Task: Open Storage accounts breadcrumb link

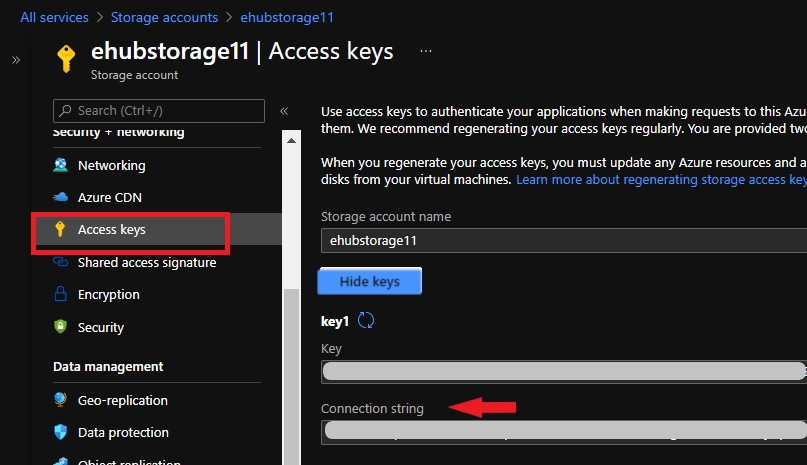Action: (165, 17)
